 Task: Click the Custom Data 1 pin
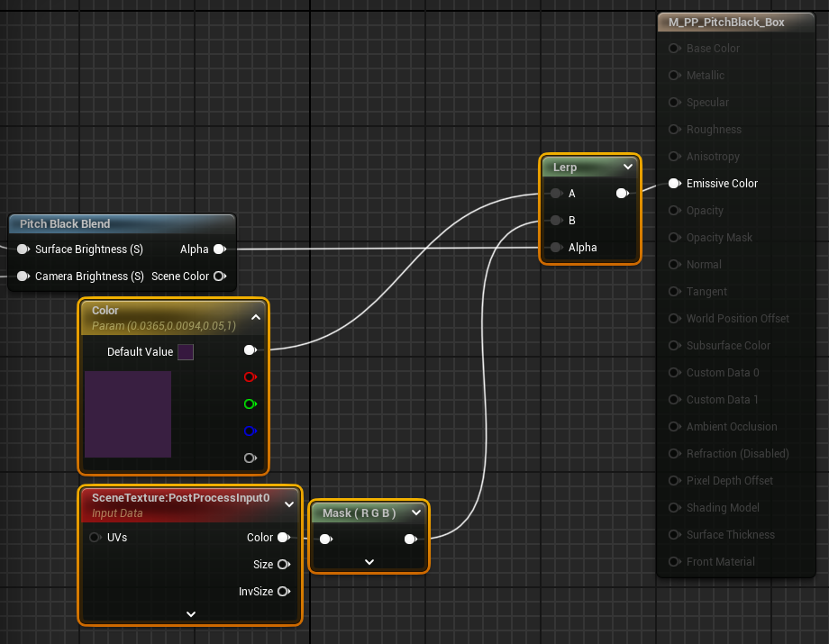tap(674, 400)
